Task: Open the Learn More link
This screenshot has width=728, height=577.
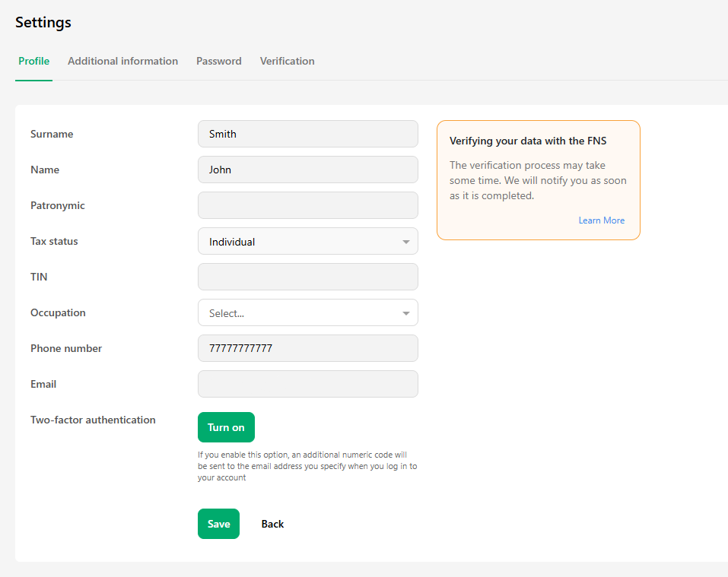Action: pyautogui.click(x=601, y=220)
